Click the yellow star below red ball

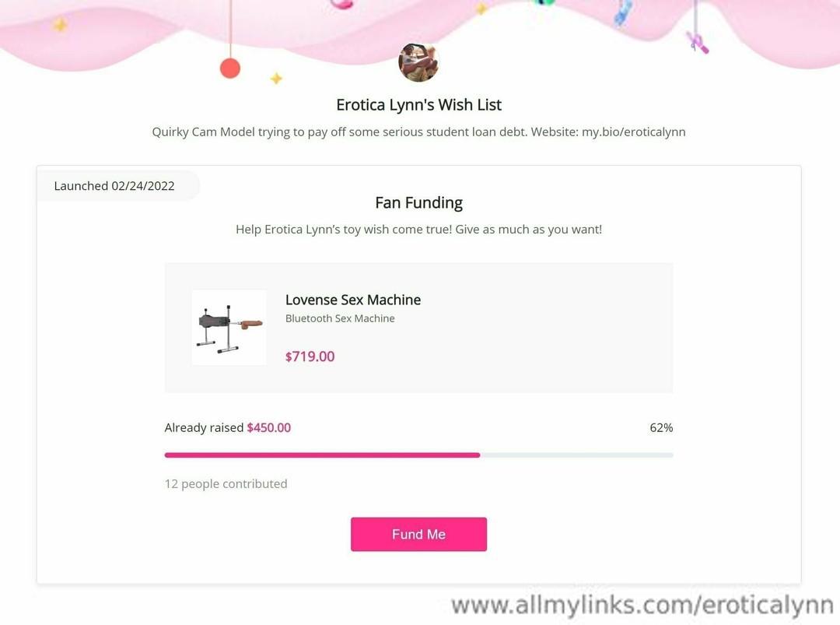(x=276, y=79)
